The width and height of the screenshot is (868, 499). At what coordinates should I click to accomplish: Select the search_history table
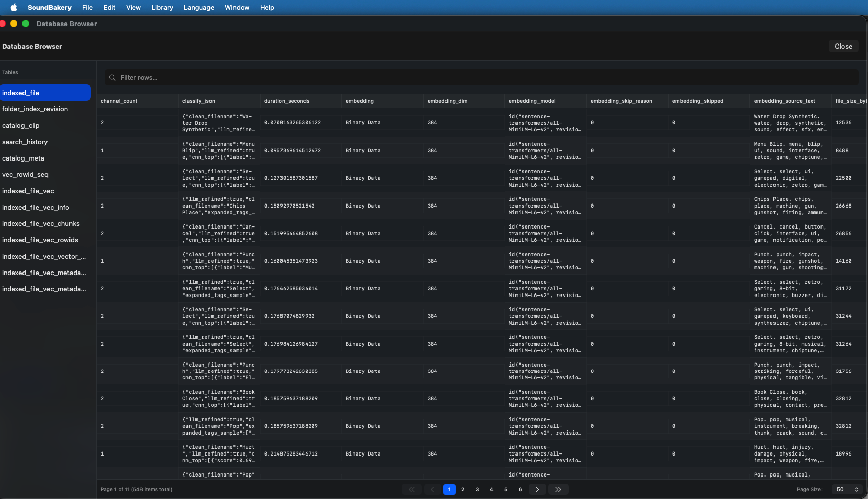pos(45,142)
